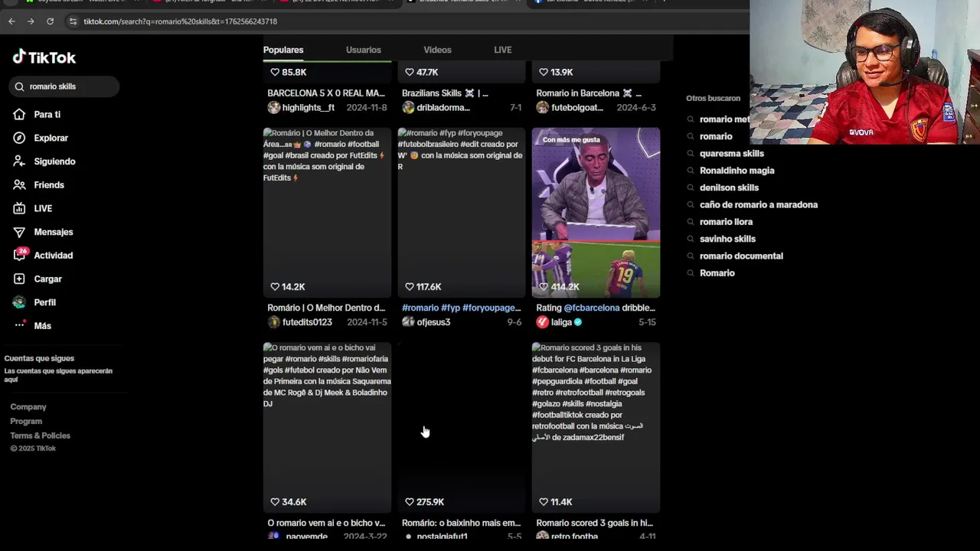Search suggestion romario llora

point(726,222)
